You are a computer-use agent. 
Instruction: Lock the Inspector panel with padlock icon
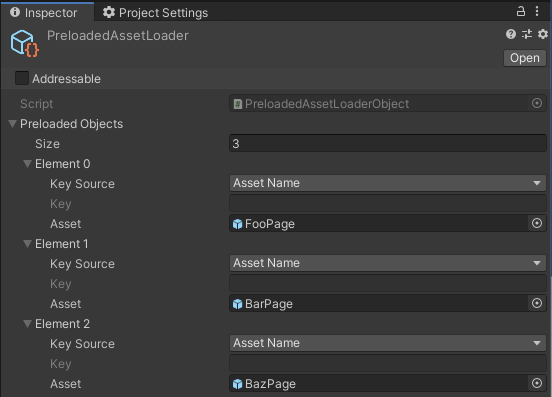(x=521, y=12)
